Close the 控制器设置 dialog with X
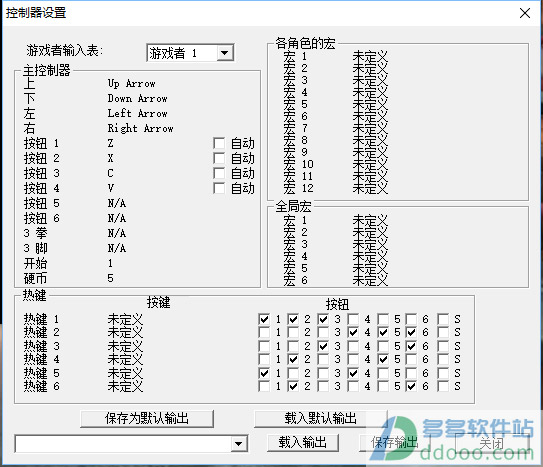 (x=525, y=13)
